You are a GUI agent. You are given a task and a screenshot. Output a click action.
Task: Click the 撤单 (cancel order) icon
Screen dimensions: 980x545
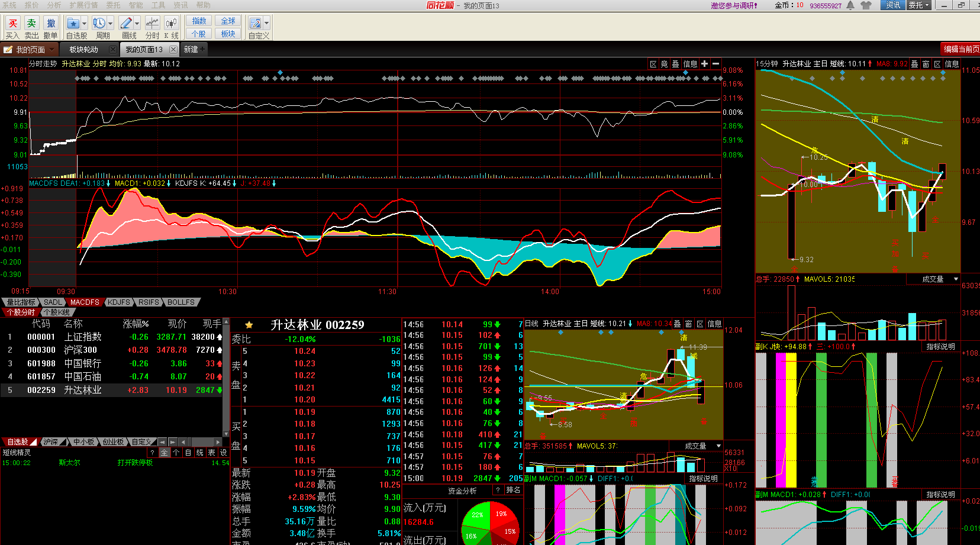coord(51,23)
